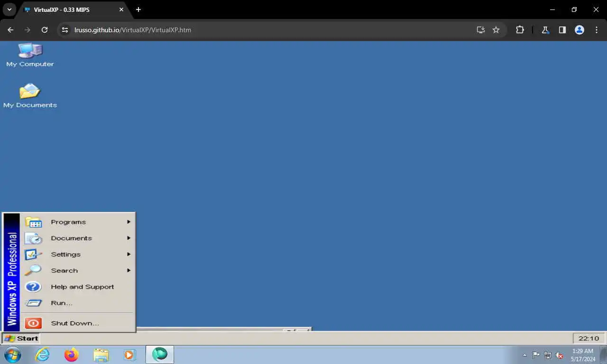This screenshot has width=607, height=364.
Task: Click the Search magnifier icon in Start menu
Action: pos(33,270)
